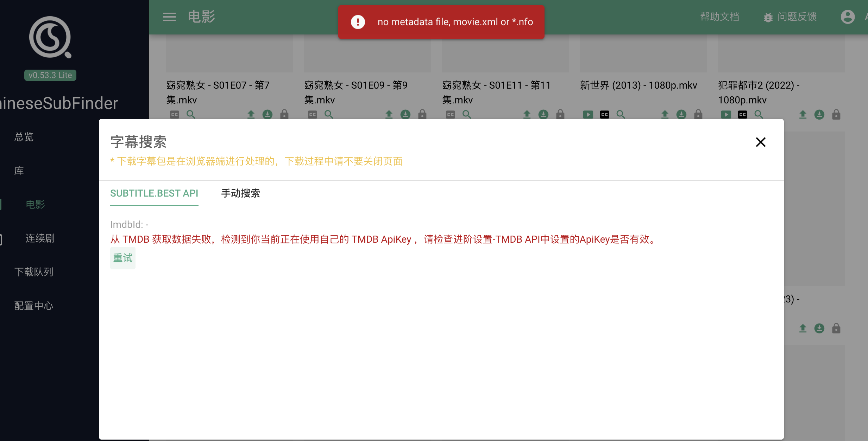Open 问题反馈 bug report icon
The width and height of the screenshot is (868, 441).
click(768, 17)
